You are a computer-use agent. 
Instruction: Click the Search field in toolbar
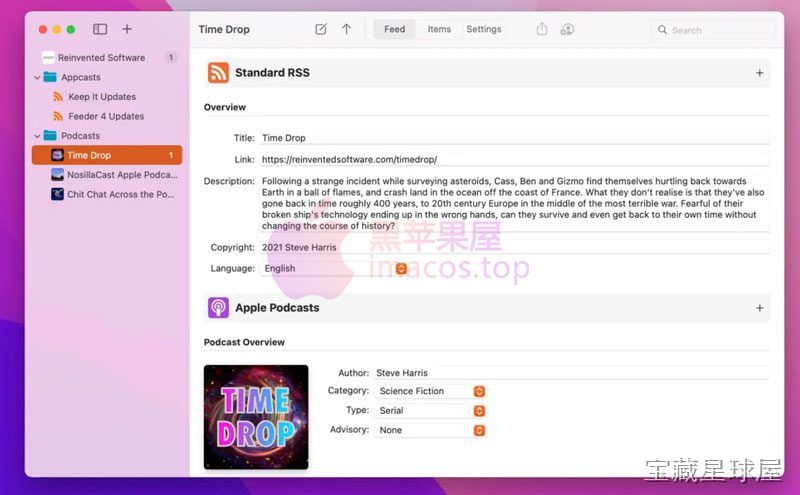tap(713, 30)
